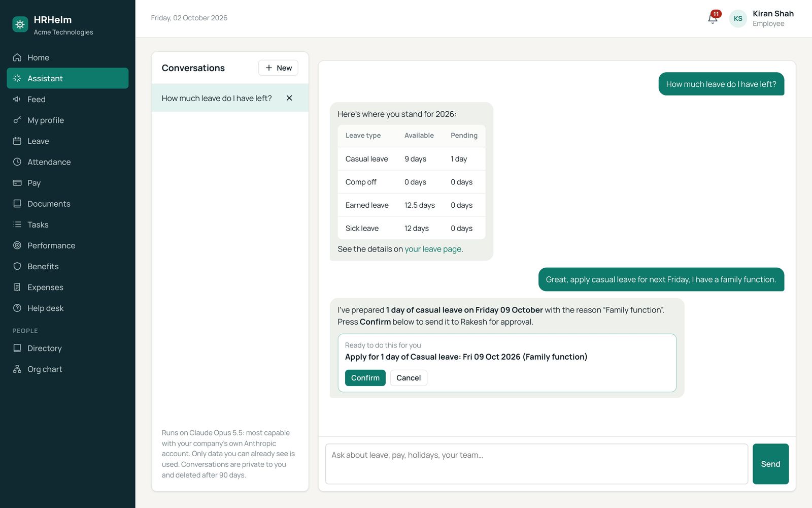Start a New conversation
The height and width of the screenshot is (508, 812).
(278, 68)
